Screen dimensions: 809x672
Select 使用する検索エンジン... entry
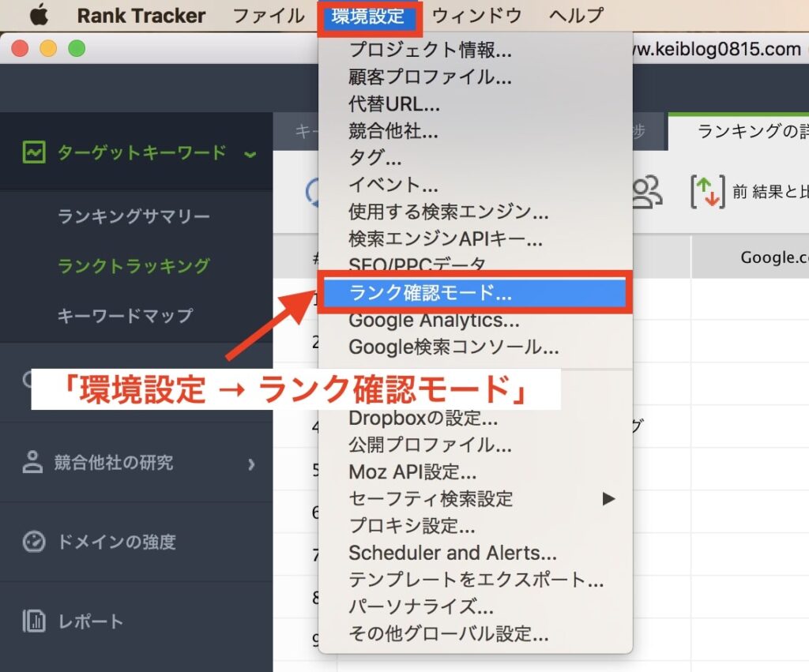(449, 212)
